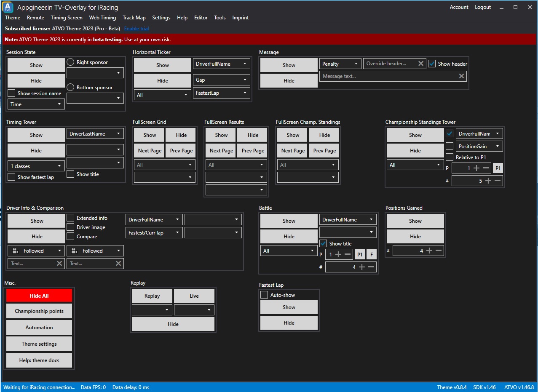Clear the Override header field via the X icon

coord(420,64)
